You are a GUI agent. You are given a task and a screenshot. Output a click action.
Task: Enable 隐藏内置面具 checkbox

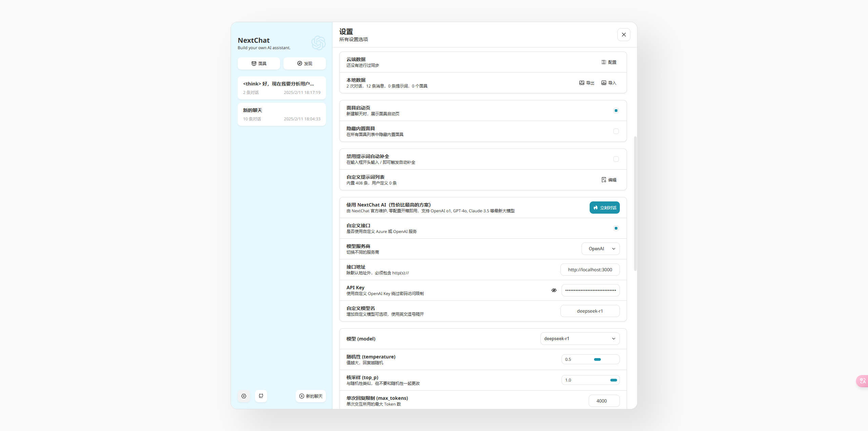click(616, 131)
